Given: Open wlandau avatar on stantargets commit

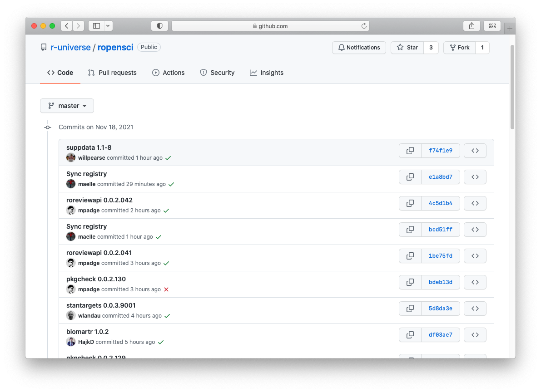Looking at the screenshot, I should point(71,315).
